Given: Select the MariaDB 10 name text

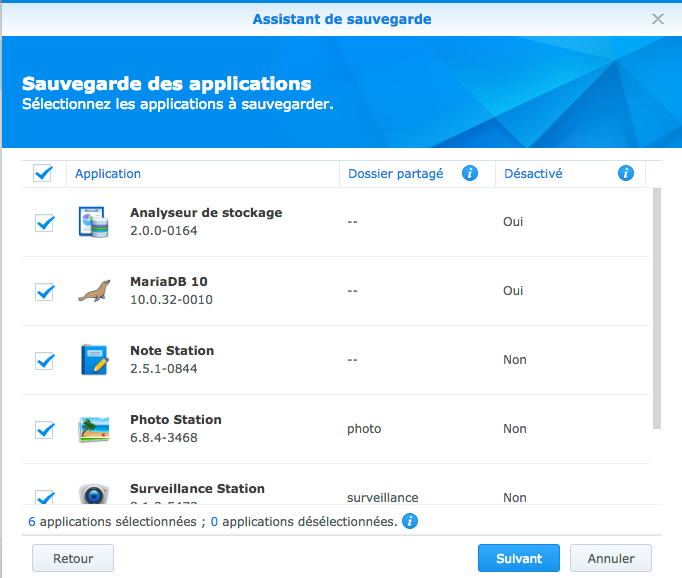Looking at the screenshot, I should [x=169, y=281].
